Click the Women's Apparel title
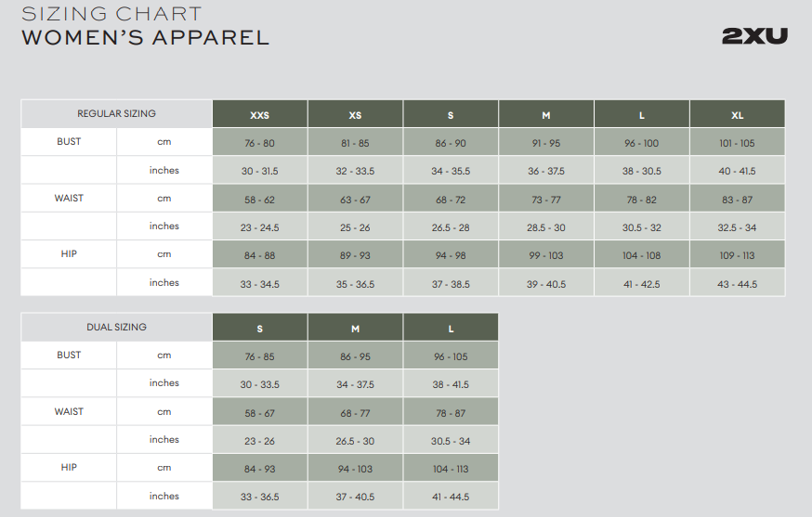Viewport: 812px width, 517px height. click(x=146, y=38)
